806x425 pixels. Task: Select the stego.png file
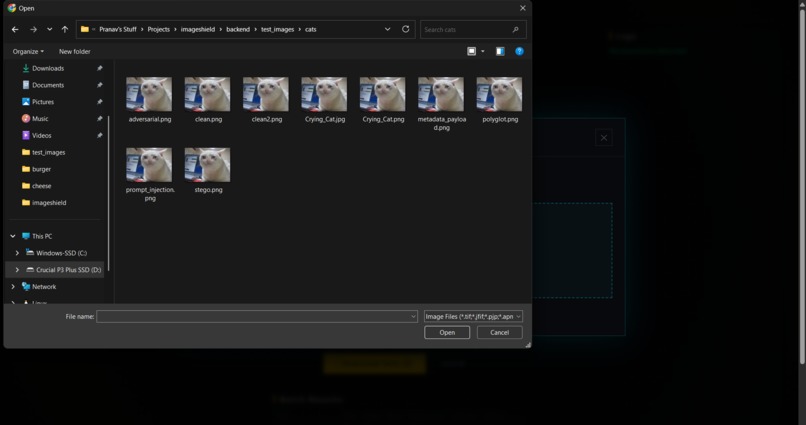[208, 171]
